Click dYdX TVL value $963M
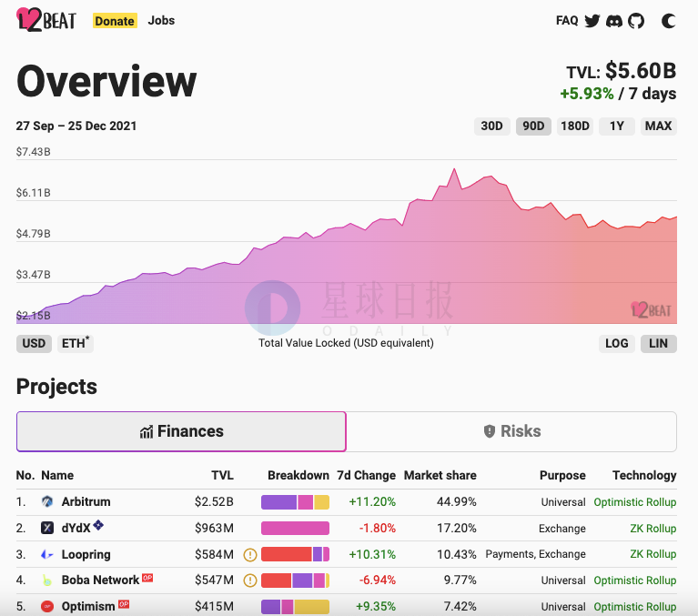The width and height of the screenshot is (698, 616). click(214, 529)
